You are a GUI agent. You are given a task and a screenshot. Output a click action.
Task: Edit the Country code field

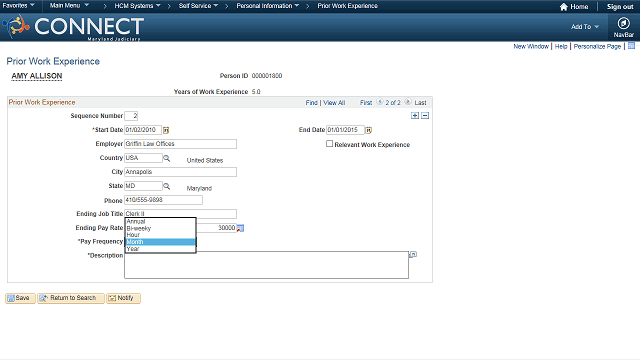point(143,158)
